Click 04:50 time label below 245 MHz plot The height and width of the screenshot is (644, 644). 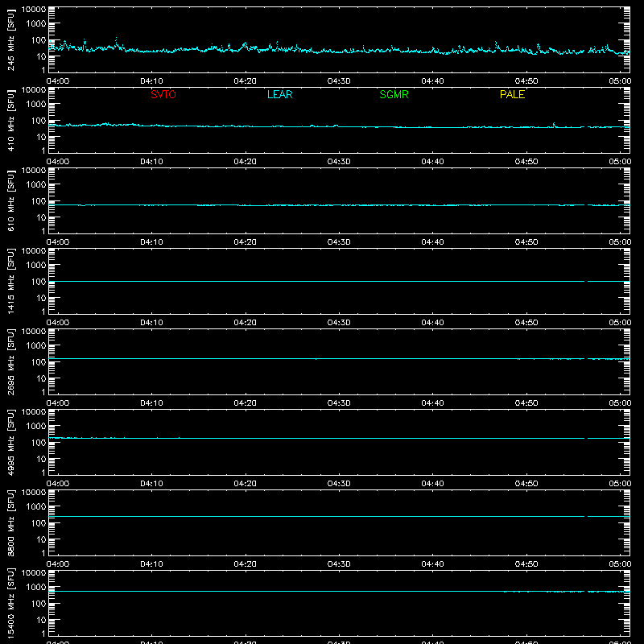pyautogui.click(x=526, y=81)
